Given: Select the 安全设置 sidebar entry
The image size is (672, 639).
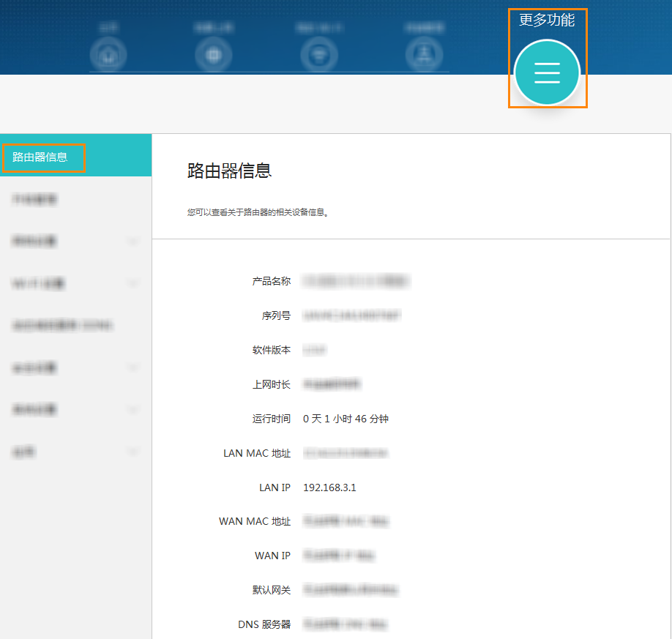Looking at the screenshot, I should 35,368.
